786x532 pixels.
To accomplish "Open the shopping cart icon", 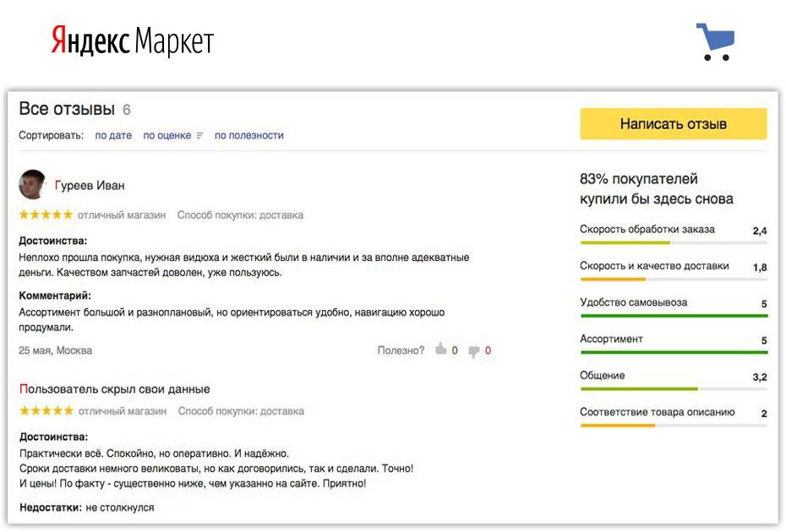I will (x=715, y=41).
